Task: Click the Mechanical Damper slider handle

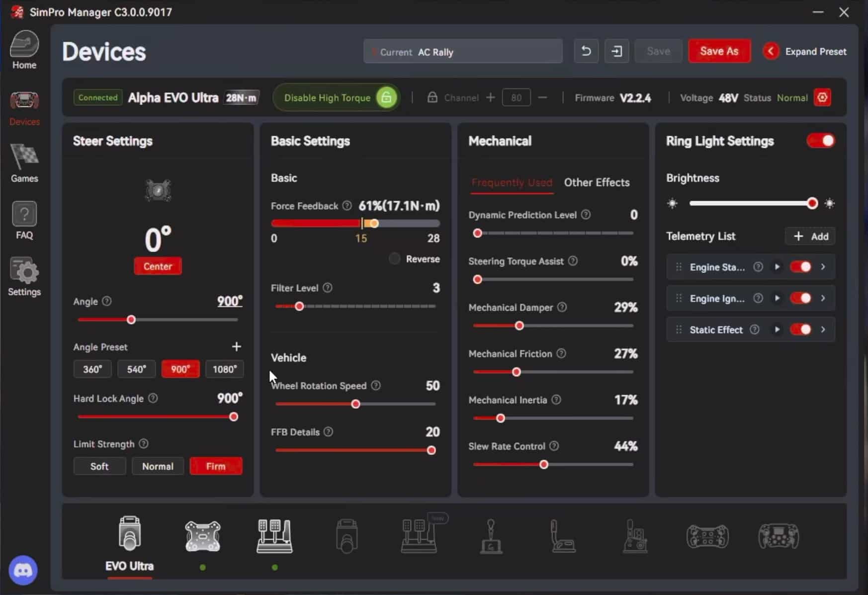Action: (x=519, y=326)
